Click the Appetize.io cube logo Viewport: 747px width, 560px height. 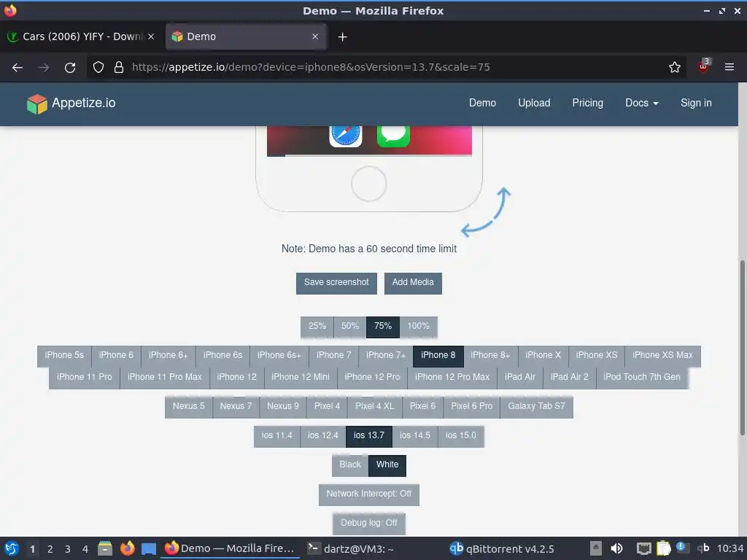coord(36,104)
